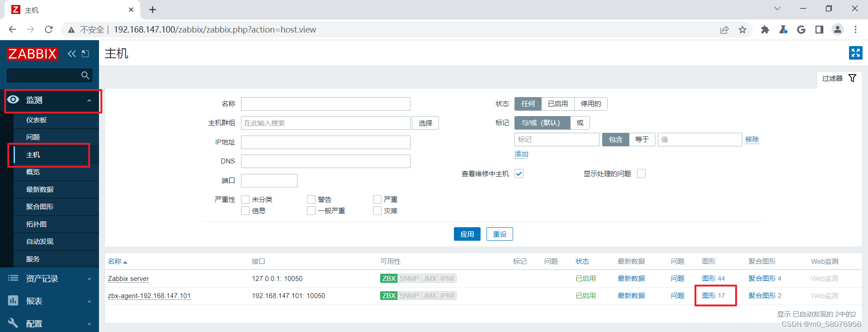Close the 主机 browser tab
Image resolution: width=868 pixels, height=332 pixels.
click(131, 9)
